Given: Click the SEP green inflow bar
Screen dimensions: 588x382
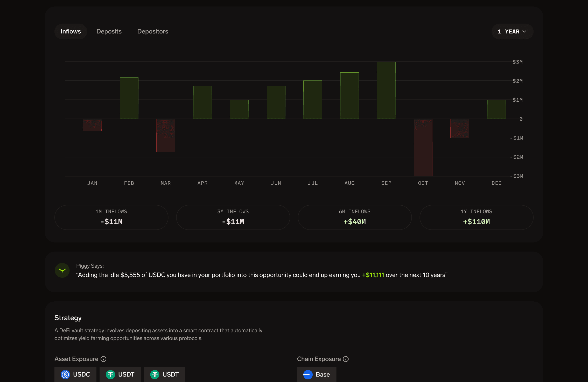Looking at the screenshot, I should [386, 90].
